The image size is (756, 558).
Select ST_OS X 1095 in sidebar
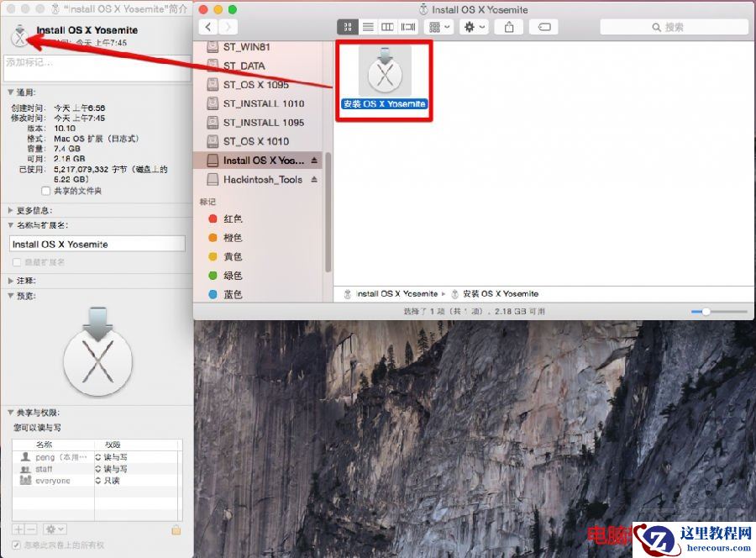tap(258, 84)
